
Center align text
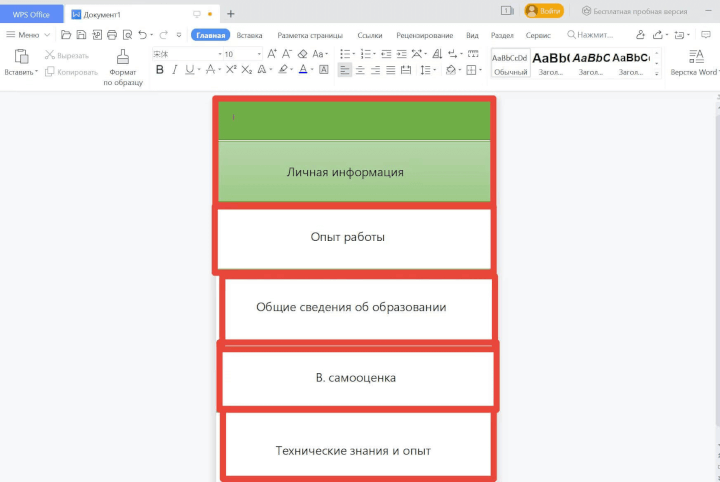tap(360, 70)
